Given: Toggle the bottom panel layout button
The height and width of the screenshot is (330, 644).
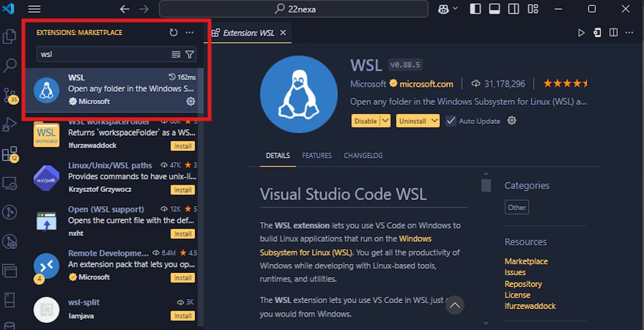Looking at the screenshot, I should coord(494,9).
